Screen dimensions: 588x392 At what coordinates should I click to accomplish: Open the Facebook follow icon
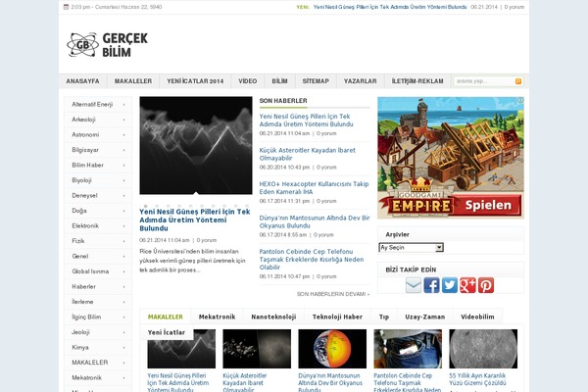tap(431, 285)
